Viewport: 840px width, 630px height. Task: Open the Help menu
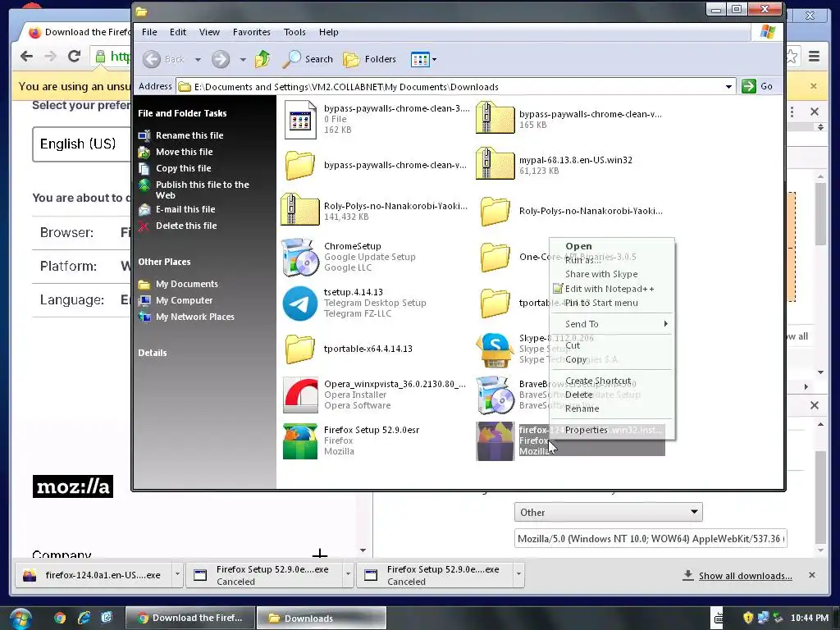pyautogui.click(x=329, y=32)
